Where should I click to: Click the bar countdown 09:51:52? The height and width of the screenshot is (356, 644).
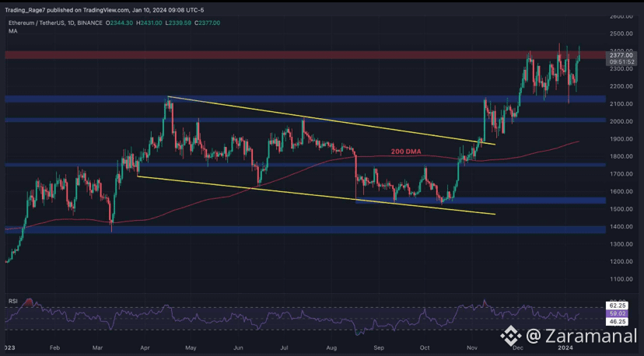[621, 62]
